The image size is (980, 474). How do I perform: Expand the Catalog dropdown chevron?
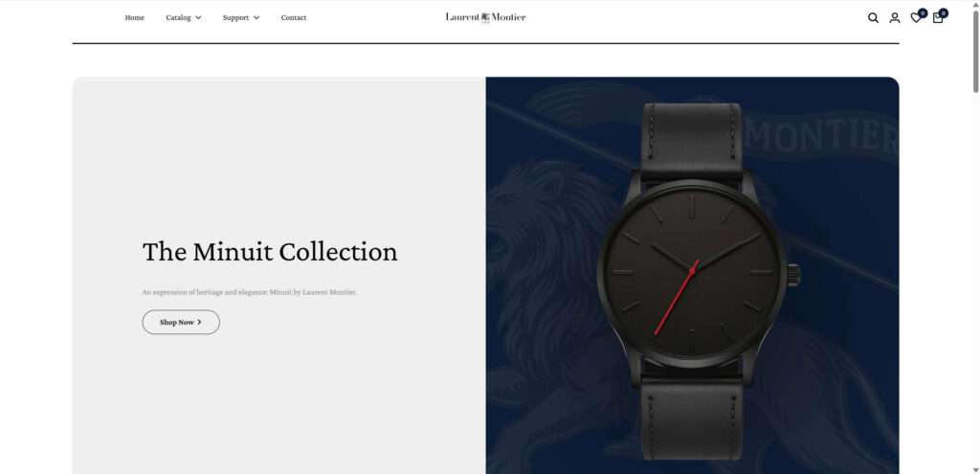198,17
